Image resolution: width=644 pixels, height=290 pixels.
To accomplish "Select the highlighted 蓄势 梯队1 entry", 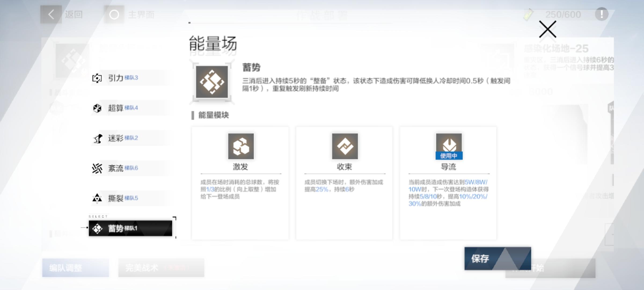I will [x=130, y=228].
